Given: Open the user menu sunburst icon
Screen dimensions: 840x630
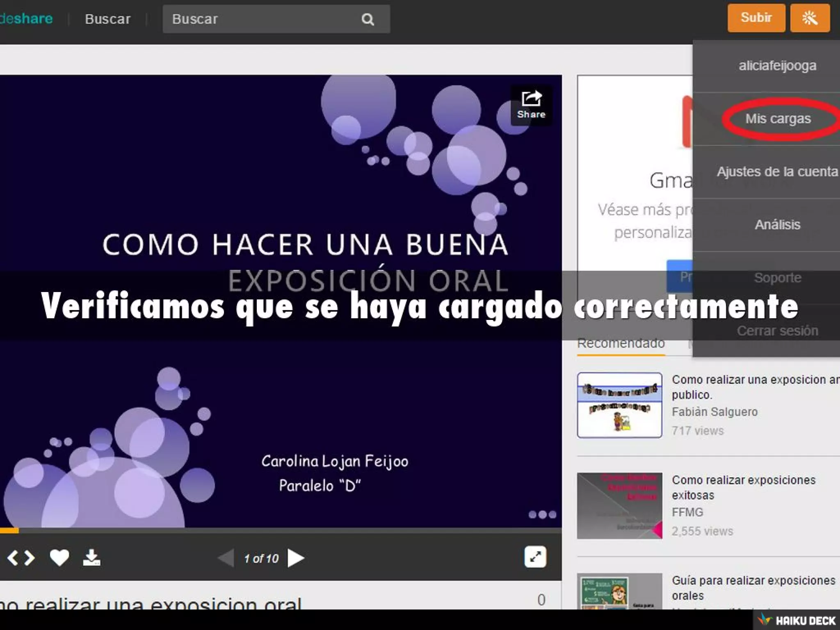Looking at the screenshot, I should click(x=810, y=18).
